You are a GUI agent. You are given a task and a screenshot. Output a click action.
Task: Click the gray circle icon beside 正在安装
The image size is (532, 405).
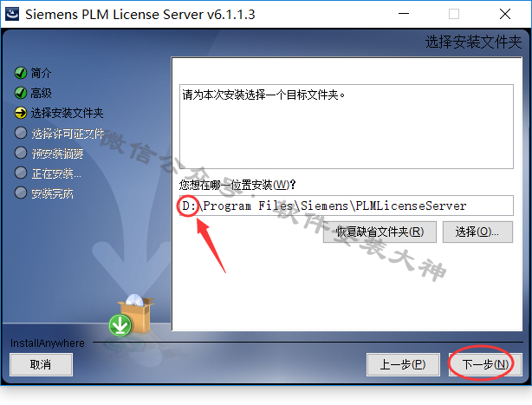tap(21, 173)
